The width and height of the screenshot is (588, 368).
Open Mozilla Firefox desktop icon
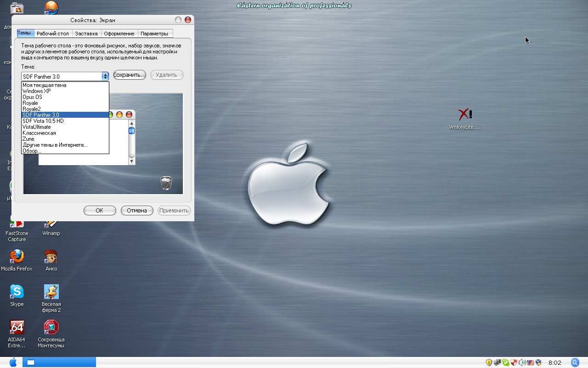click(x=17, y=260)
